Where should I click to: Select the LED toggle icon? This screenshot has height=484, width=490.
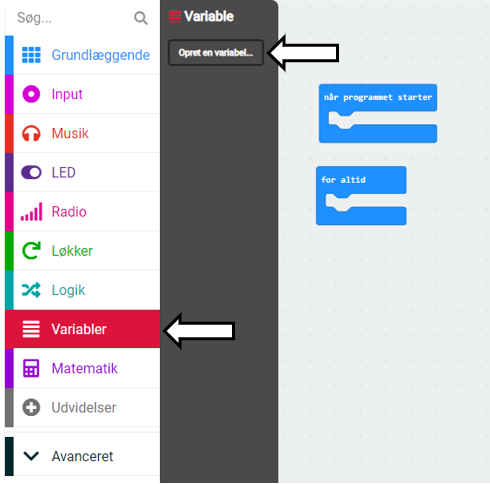click(31, 172)
